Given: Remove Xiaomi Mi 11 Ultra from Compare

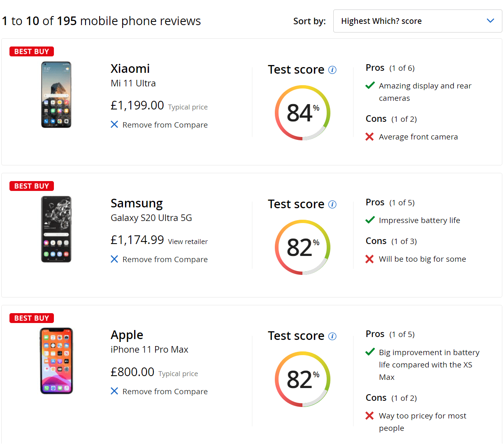Looking at the screenshot, I should pyautogui.click(x=165, y=125).
